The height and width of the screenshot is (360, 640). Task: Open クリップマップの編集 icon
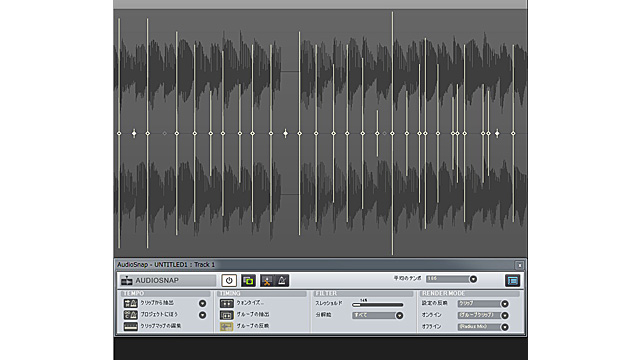pyautogui.click(x=130, y=326)
